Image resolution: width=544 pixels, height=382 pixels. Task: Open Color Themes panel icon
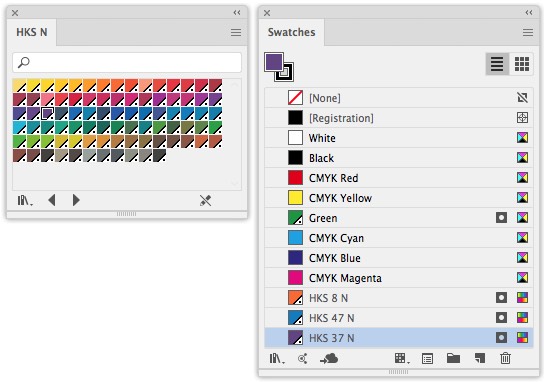tap(303, 358)
